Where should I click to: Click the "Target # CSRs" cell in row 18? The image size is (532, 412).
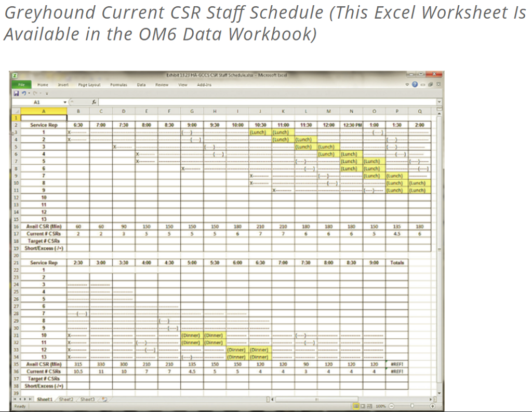tap(44, 241)
